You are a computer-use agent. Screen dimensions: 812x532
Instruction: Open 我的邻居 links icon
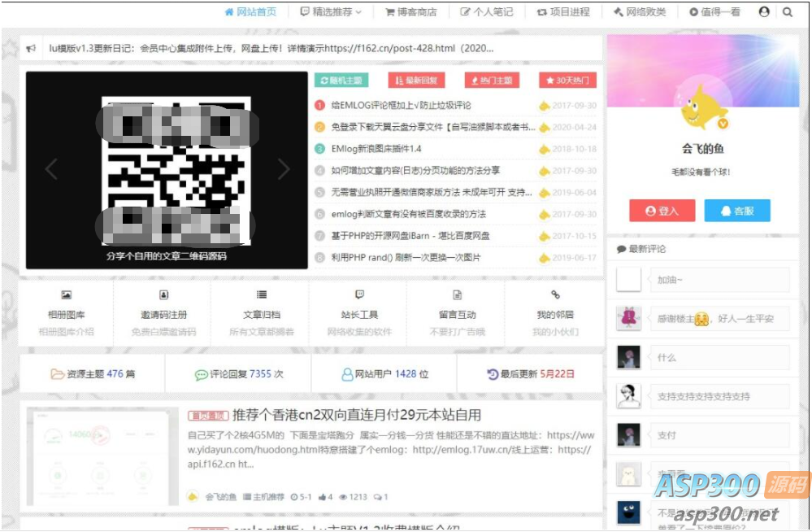click(555, 294)
